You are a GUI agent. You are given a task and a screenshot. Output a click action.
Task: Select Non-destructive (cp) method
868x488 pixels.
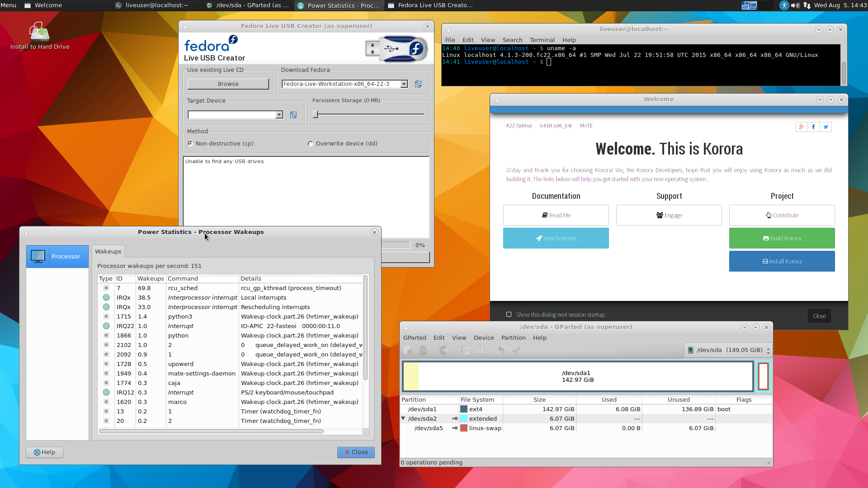click(190, 144)
